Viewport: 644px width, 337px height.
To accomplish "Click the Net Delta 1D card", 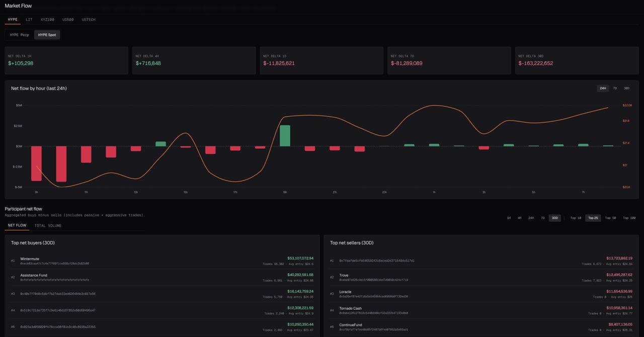I will pos(321,60).
